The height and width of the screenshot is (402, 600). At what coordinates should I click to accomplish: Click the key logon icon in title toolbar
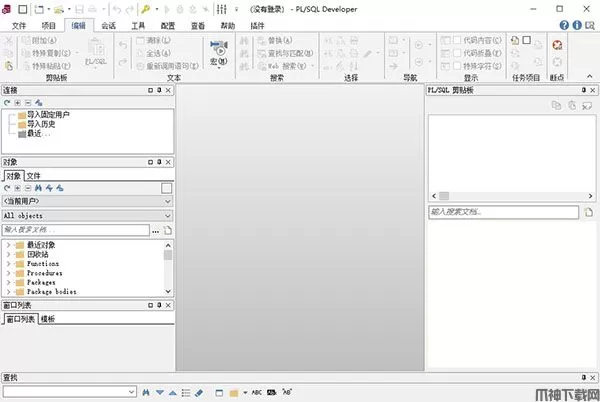[x=144, y=8]
